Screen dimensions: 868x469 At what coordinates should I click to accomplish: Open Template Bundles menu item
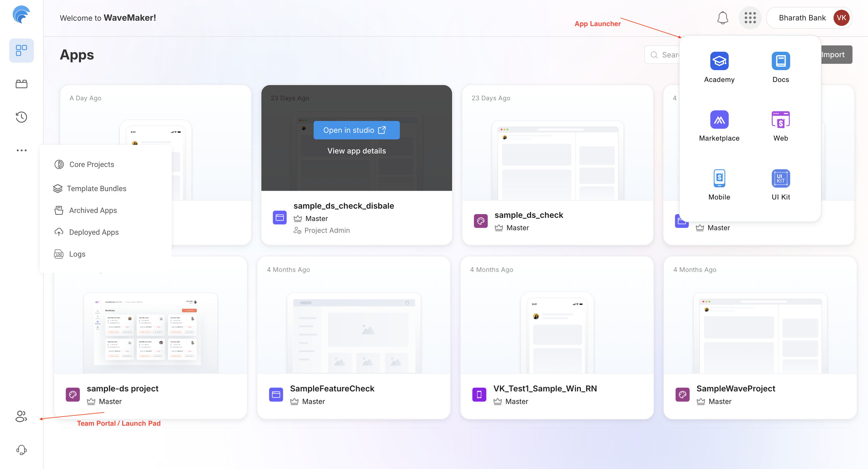pyautogui.click(x=97, y=189)
